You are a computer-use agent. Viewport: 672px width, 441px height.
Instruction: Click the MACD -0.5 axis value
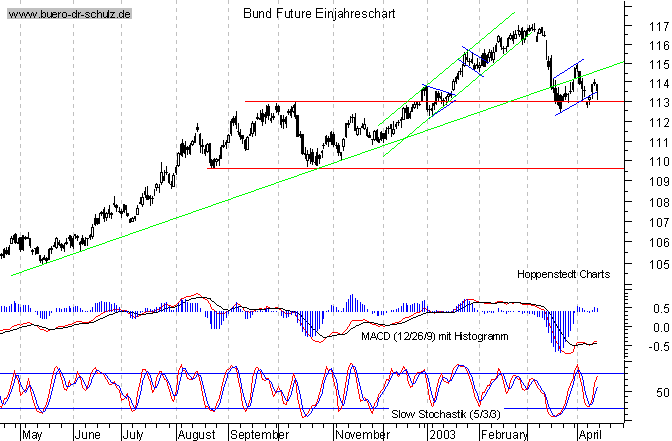point(659,347)
